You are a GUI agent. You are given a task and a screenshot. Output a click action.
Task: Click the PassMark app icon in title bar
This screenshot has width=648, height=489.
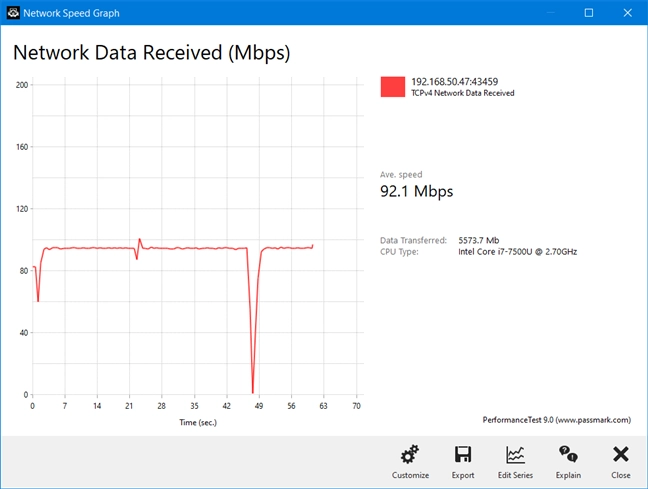click(x=13, y=13)
